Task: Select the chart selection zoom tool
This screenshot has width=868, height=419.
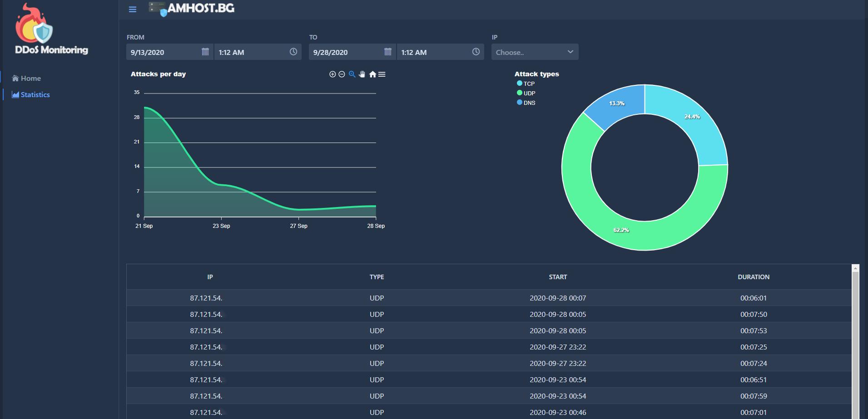Action: [x=352, y=74]
